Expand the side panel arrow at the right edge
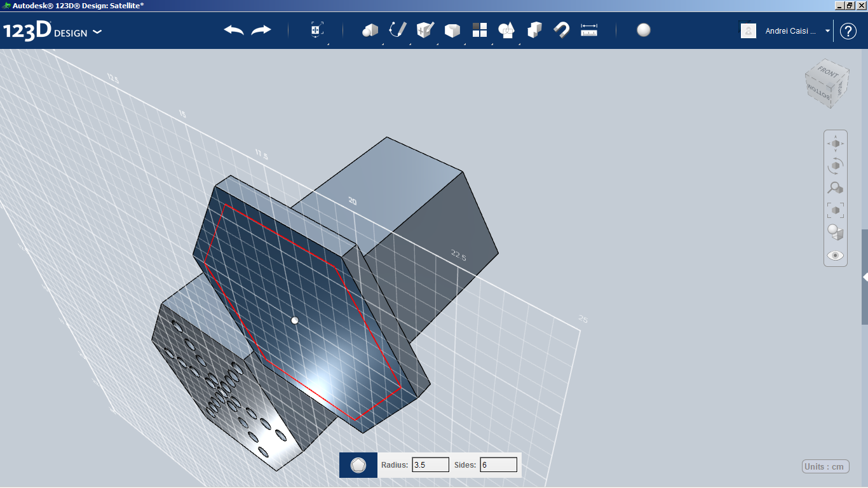This screenshot has height=488, width=868. click(x=865, y=277)
